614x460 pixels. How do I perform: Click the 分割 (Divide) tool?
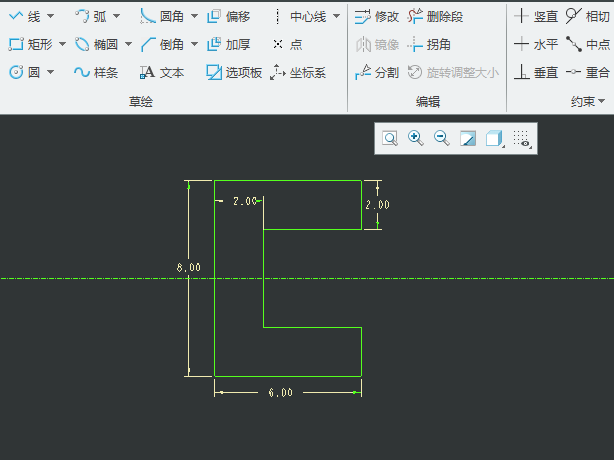click(377, 72)
